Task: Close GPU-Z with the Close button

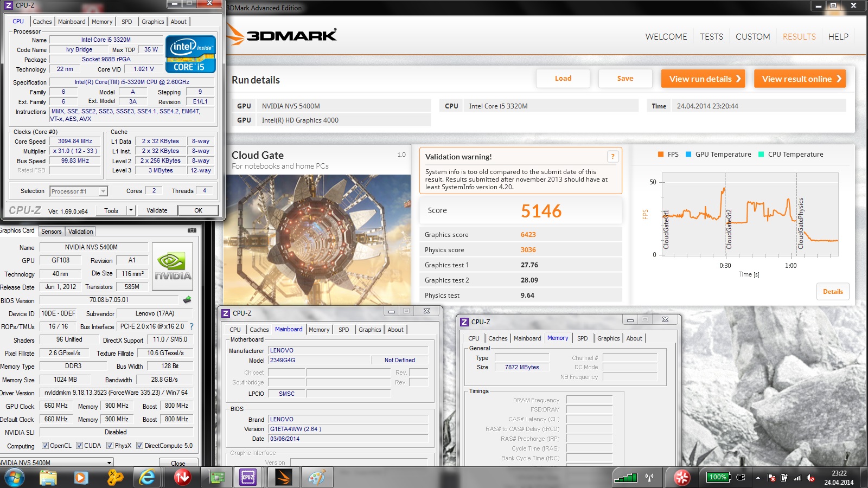Action: coord(178,463)
